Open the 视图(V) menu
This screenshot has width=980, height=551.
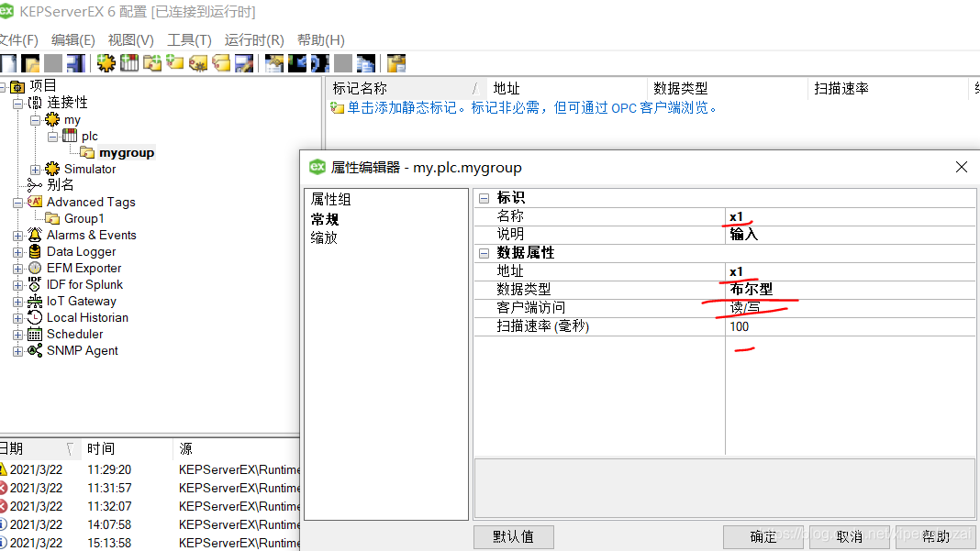130,40
